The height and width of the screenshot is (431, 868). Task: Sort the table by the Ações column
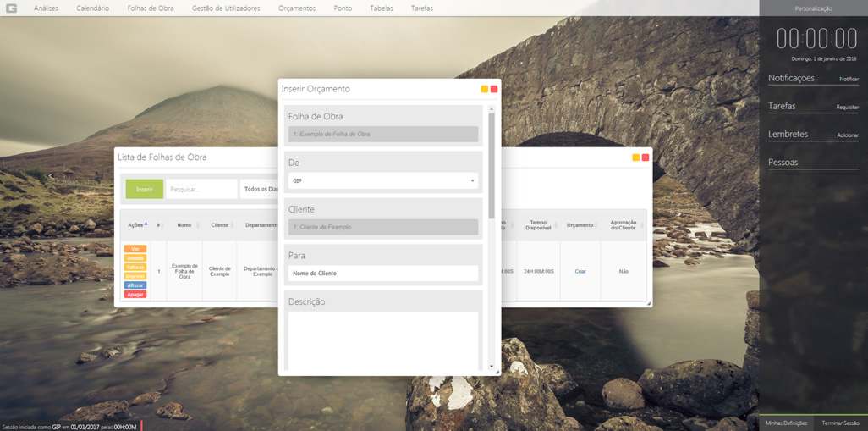[x=135, y=225]
